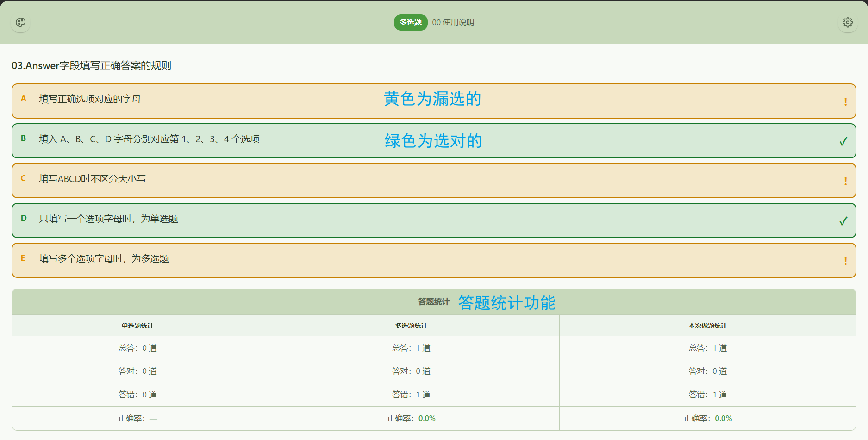Click 总答：1 道 in 本次做题统计

tap(708, 348)
